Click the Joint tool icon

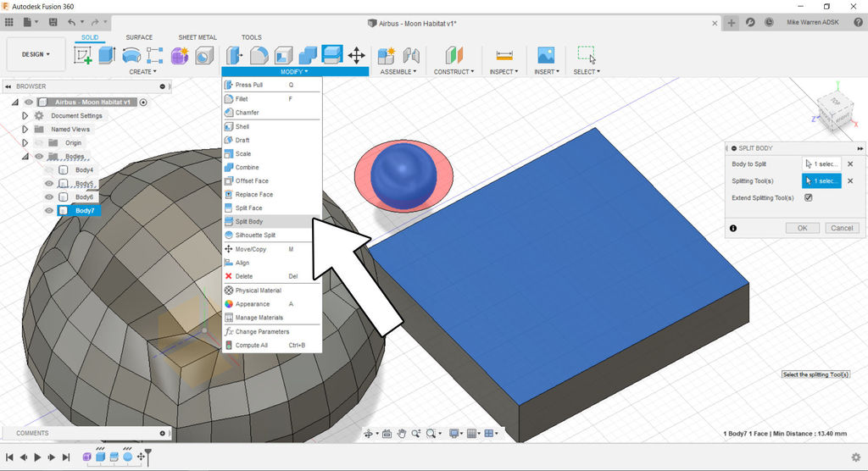point(411,55)
